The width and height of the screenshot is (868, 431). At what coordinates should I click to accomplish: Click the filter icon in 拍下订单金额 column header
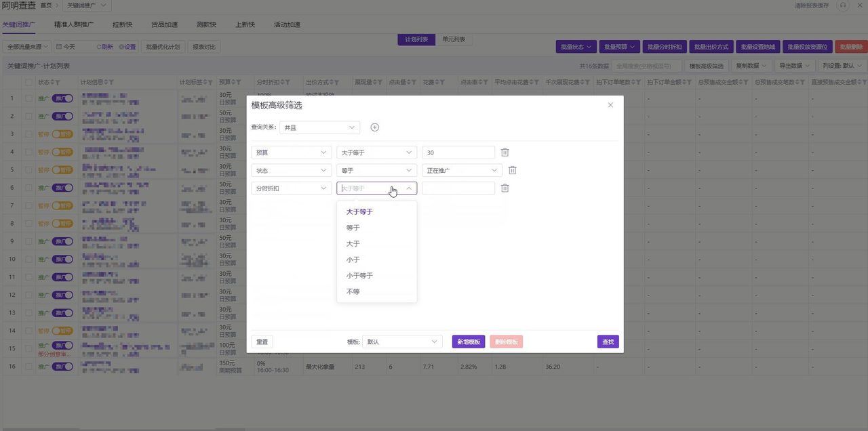click(689, 82)
